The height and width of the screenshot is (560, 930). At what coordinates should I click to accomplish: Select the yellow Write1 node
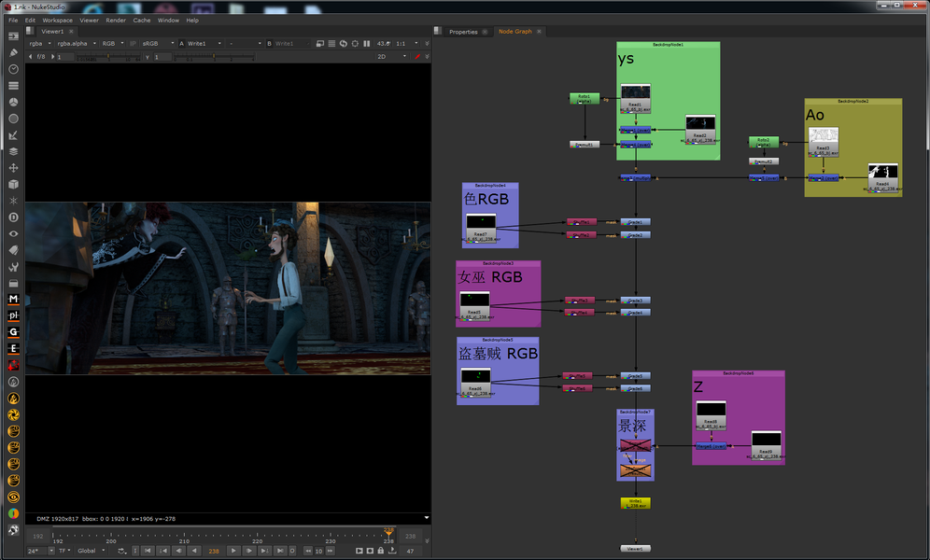click(x=635, y=503)
